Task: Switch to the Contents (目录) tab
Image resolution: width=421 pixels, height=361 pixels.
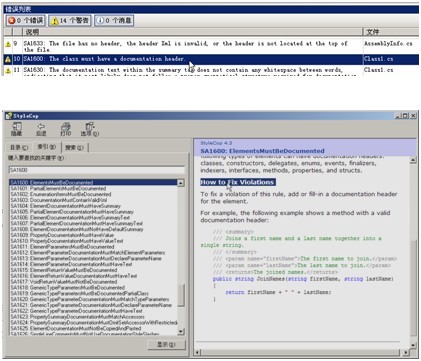Action: [19, 147]
